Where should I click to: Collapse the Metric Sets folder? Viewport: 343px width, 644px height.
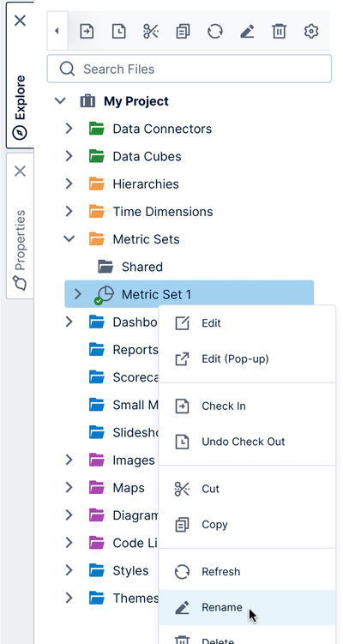point(69,238)
